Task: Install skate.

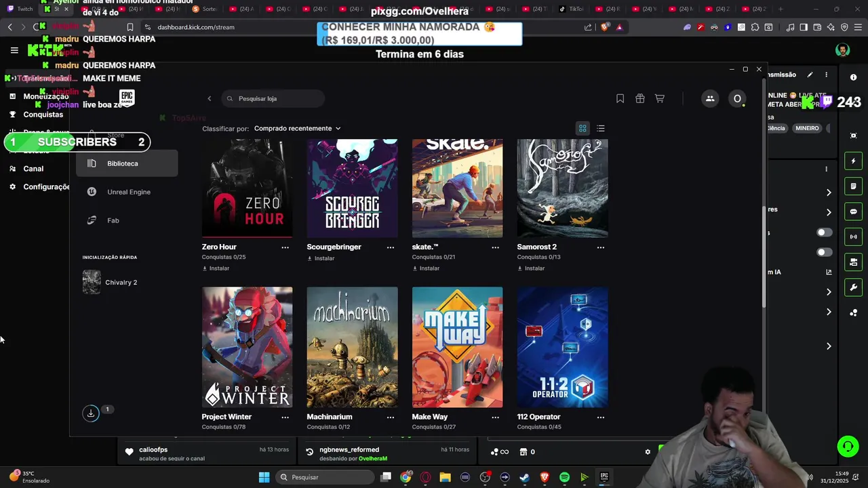Action: (x=426, y=268)
